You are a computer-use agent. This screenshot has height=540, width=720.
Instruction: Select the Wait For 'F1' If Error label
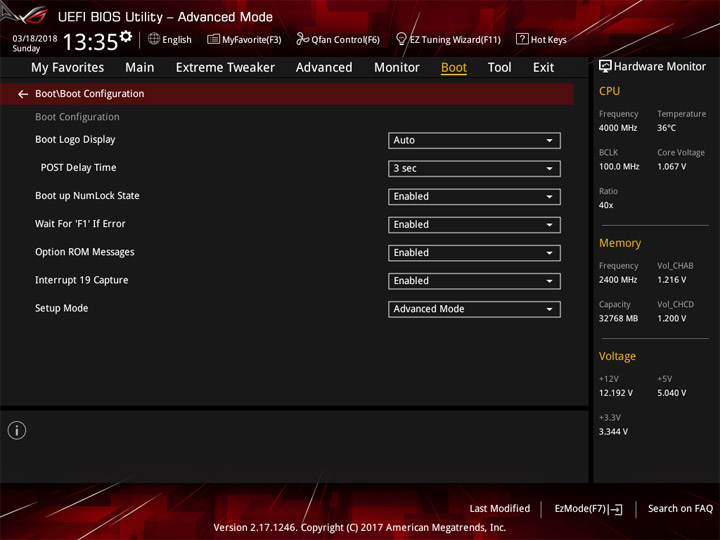(x=80, y=224)
